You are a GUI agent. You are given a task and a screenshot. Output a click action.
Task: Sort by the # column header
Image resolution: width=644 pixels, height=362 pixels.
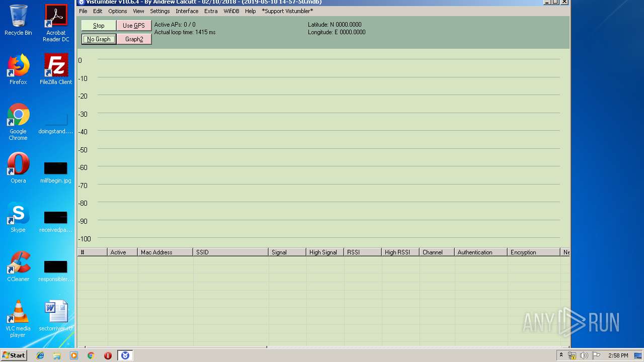point(92,252)
